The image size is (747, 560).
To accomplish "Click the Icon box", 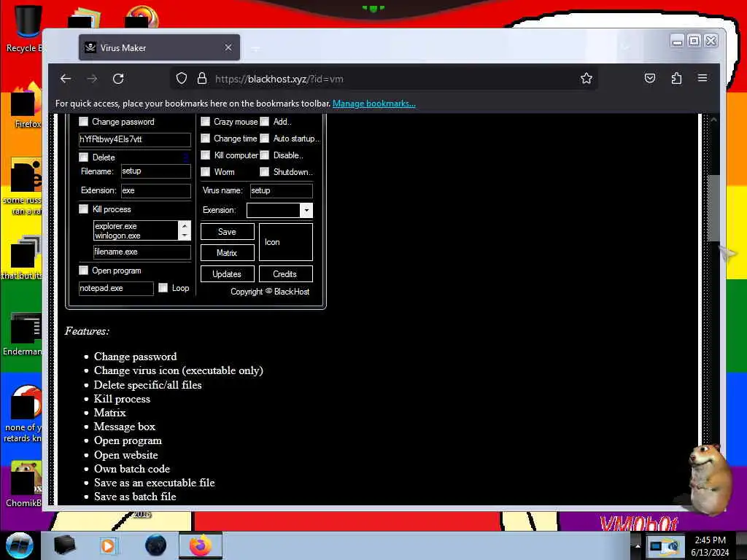I will tap(286, 242).
